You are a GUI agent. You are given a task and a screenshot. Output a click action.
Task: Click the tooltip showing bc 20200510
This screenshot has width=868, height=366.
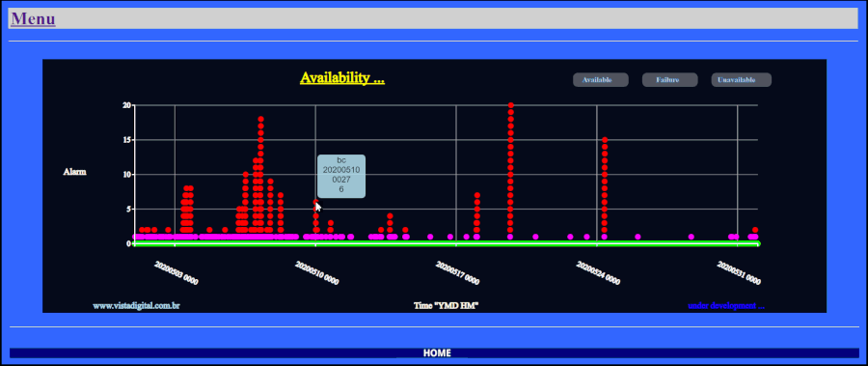point(341,176)
